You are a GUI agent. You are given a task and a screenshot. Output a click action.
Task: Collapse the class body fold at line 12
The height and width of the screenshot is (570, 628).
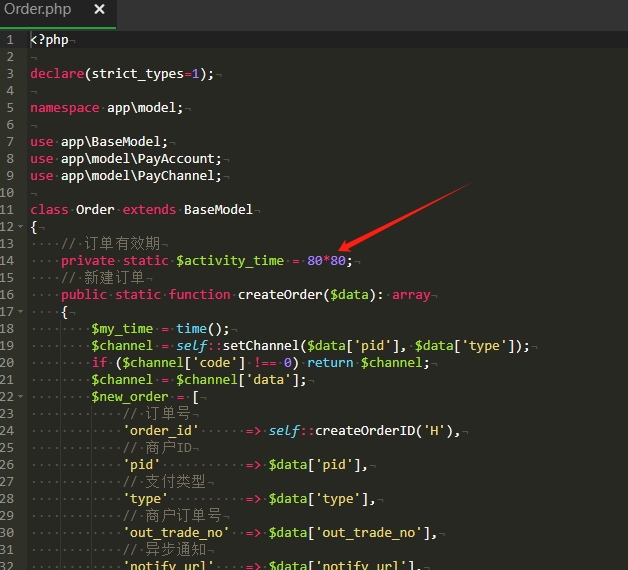pos(20,227)
